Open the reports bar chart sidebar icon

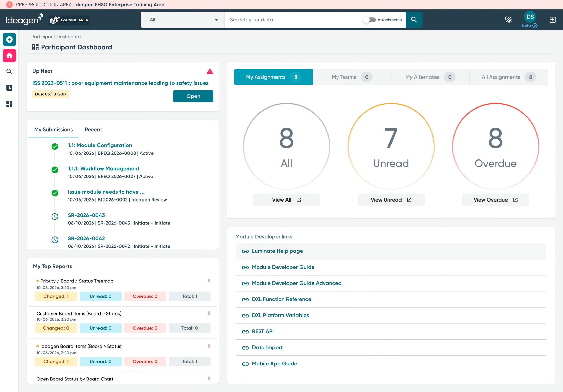9,87
